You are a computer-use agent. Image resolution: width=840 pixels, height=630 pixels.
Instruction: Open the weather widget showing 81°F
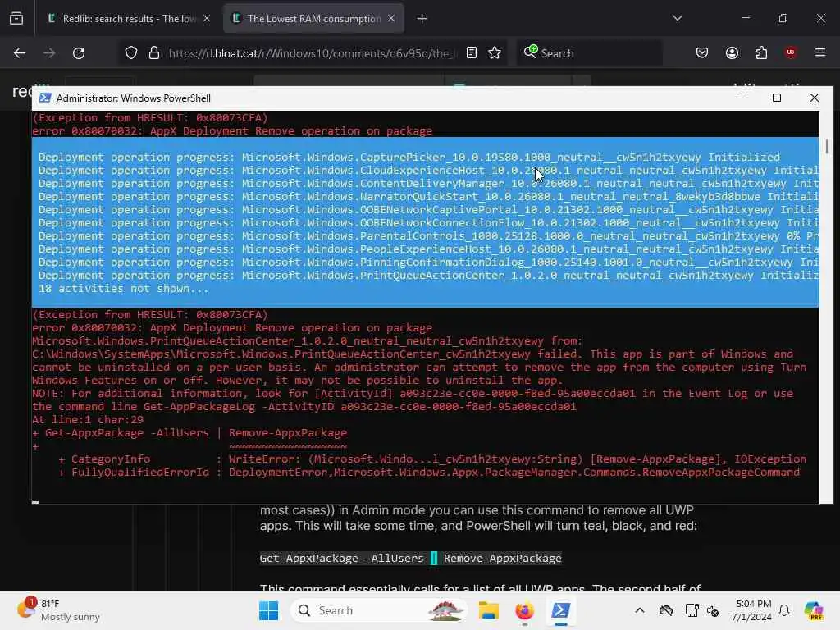click(58, 610)
